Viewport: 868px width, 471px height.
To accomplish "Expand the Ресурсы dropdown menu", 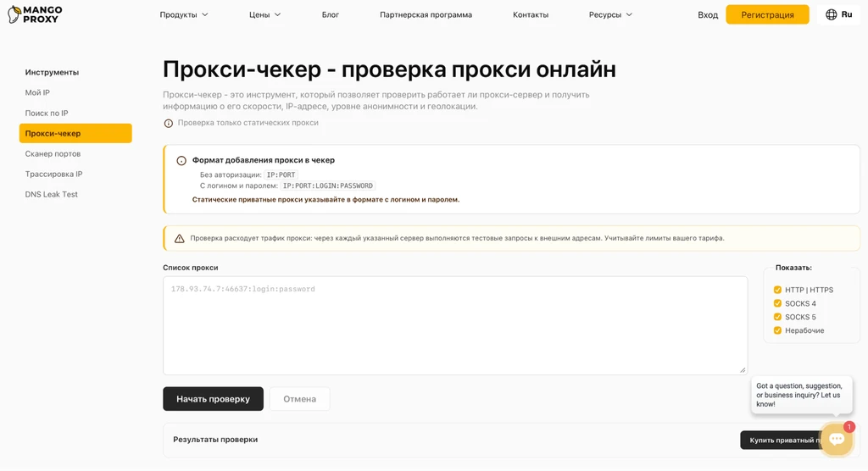I will [x=610, y=15].
